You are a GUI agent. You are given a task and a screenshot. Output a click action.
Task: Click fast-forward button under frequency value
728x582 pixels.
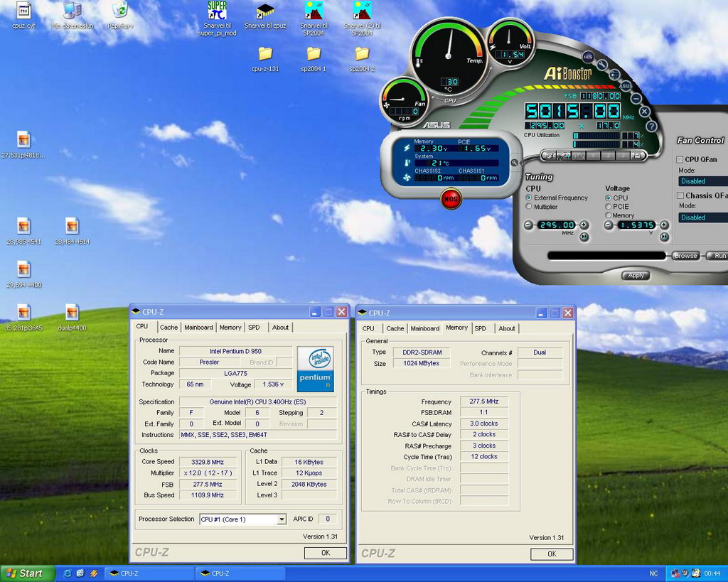coord(584,237)
